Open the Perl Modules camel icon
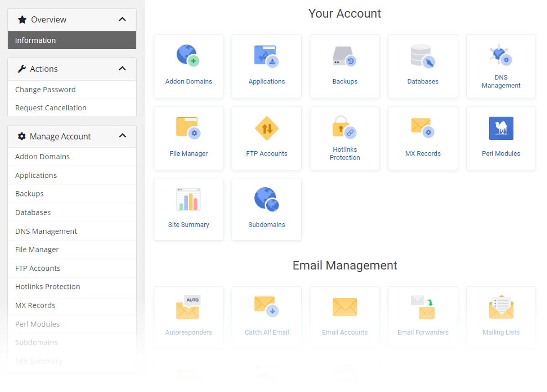 [501, 128]
